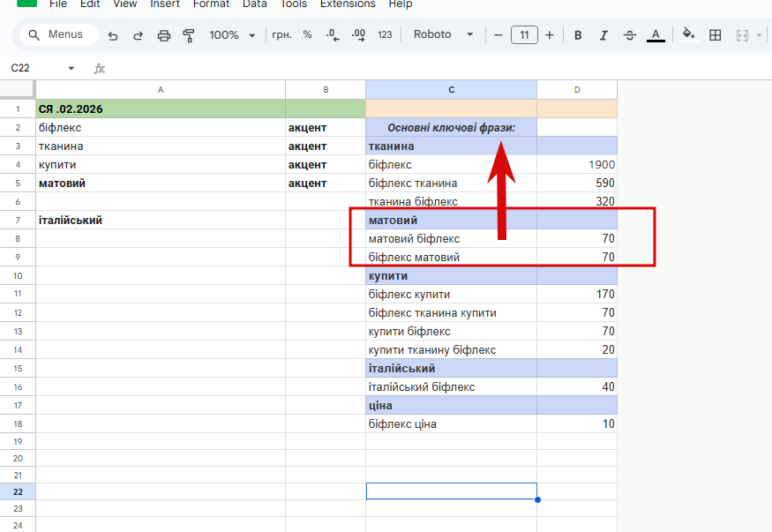Open the Roboto font dropdown
The image size is (772, 532).
point(443,35)
